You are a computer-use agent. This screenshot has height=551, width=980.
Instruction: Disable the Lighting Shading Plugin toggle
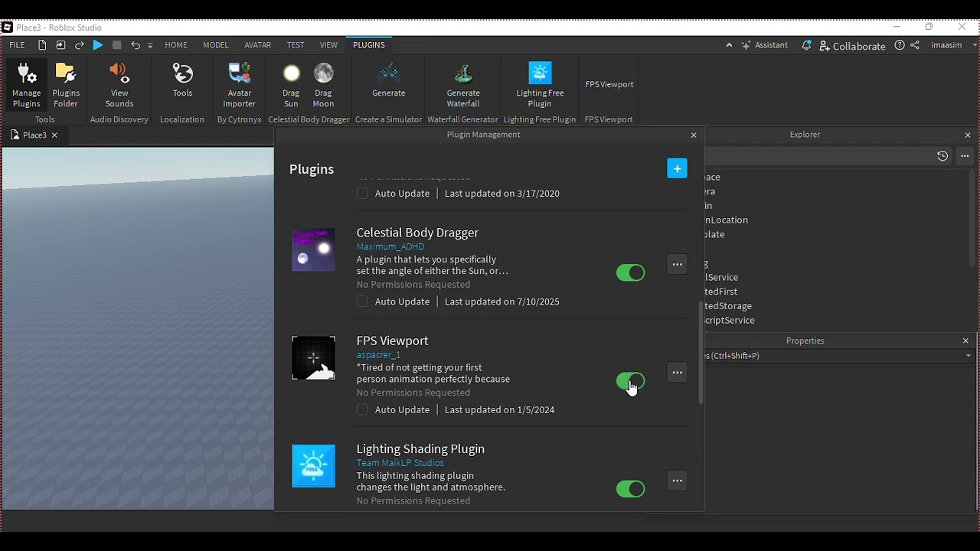point(631,489)
